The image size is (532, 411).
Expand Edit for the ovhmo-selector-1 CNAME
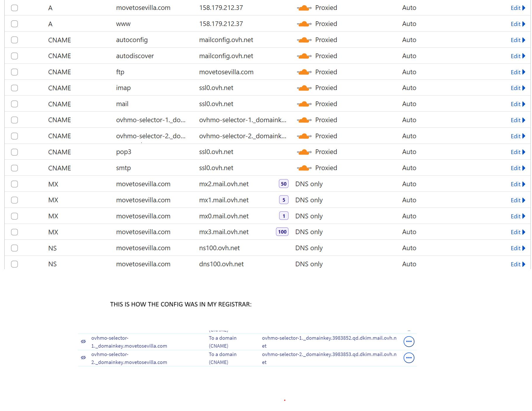(x=518, y=120)
